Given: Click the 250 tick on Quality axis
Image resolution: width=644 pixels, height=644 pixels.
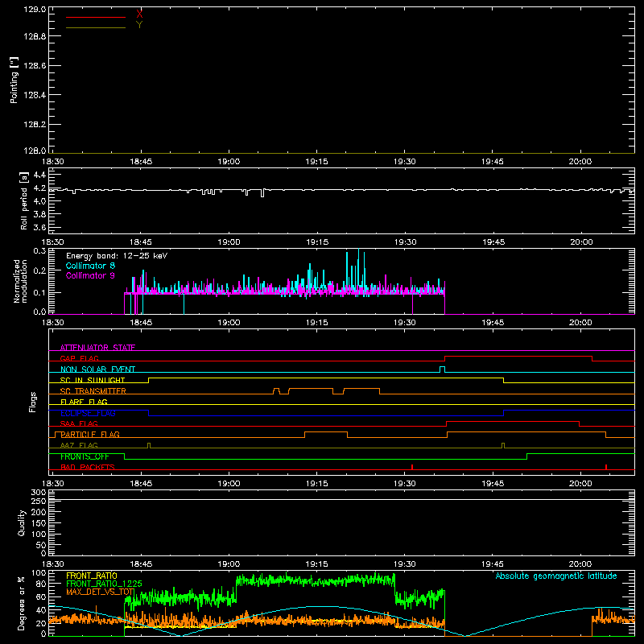Looking at the screenshot, I should 38,502.
